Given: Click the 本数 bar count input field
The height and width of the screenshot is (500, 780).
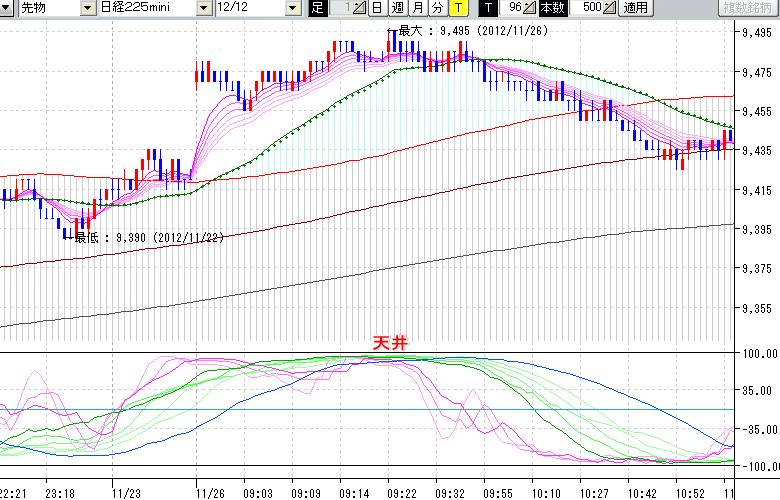Looking at the screenshot, I should tap(588, 8).
